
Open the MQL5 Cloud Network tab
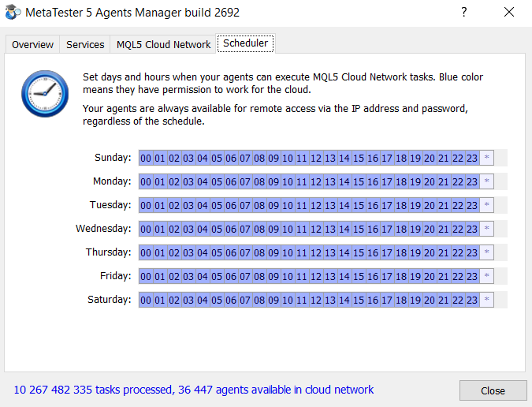point(163,44)
